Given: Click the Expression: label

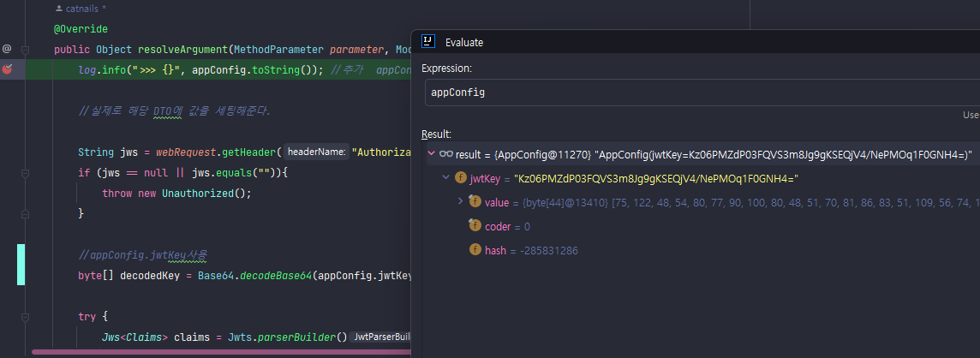Looking at the screenshot, I should pyautogui.click(x=447, y=68).
